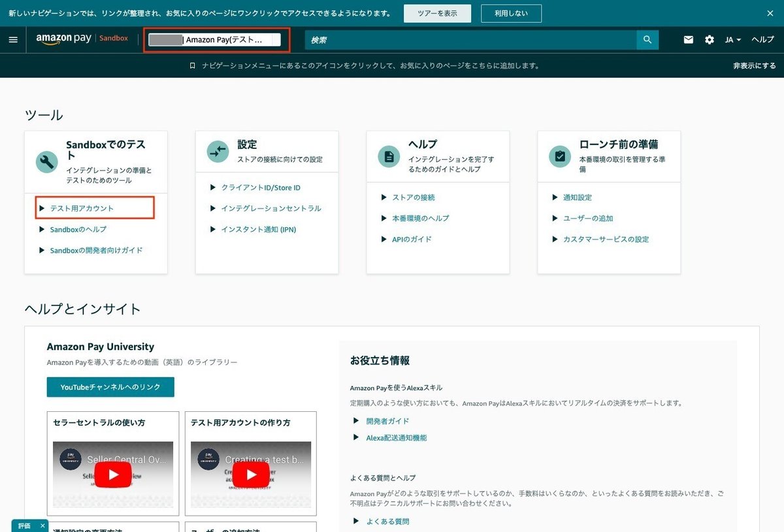The height and width of the screenshot is (532, 784).
Task: Open the settings gear icon
Action: pyautogui.click(x=710, y=40)
